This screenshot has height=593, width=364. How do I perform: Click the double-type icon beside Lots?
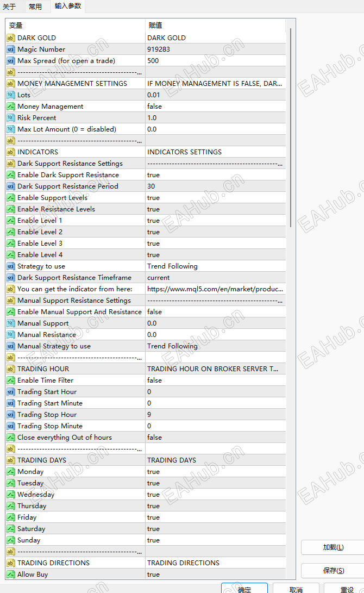click(10, 95)
